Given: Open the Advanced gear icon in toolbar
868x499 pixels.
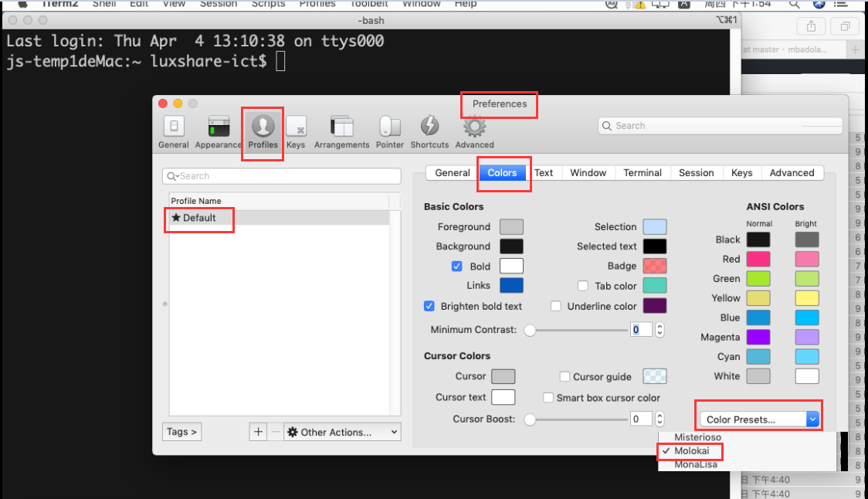Looking at the screenshot, I should click(x=474, y=132).
